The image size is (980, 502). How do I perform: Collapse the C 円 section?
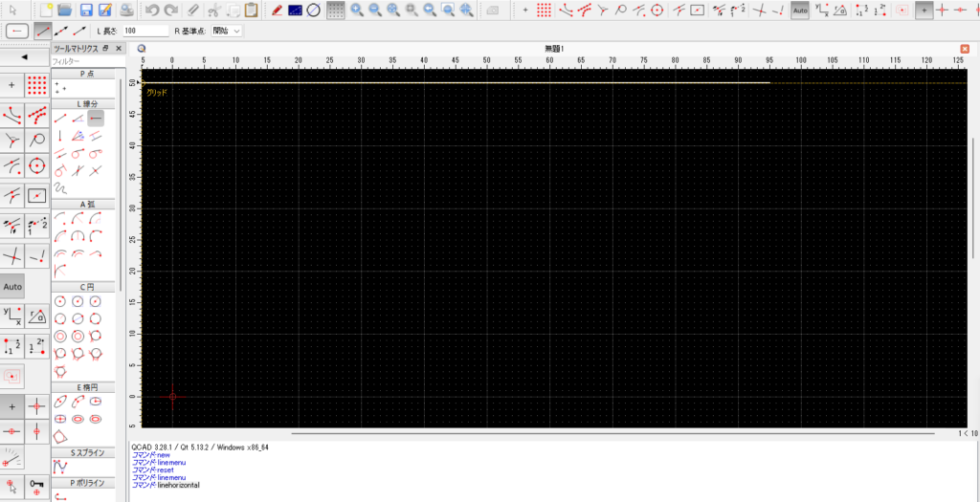click(88, 287)
